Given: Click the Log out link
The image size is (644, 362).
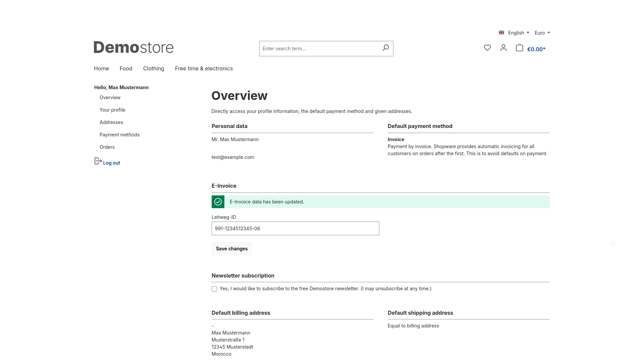Looking at the screenshot, I should click(112, 163).
